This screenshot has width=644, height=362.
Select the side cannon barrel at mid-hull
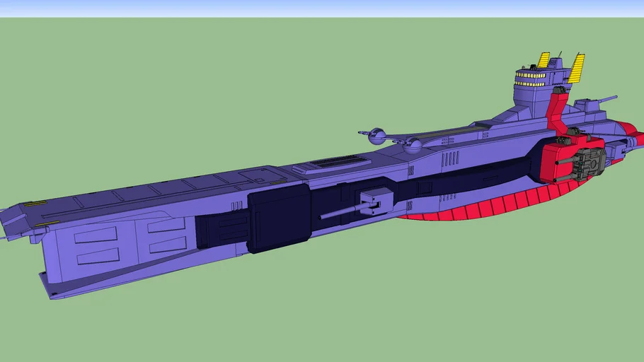(341, 210)
